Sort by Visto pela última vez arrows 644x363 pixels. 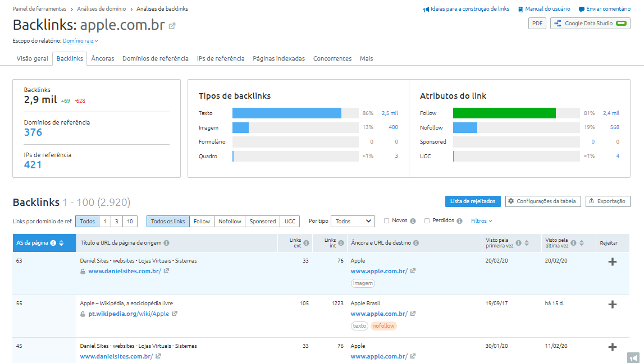click(582, 243)
